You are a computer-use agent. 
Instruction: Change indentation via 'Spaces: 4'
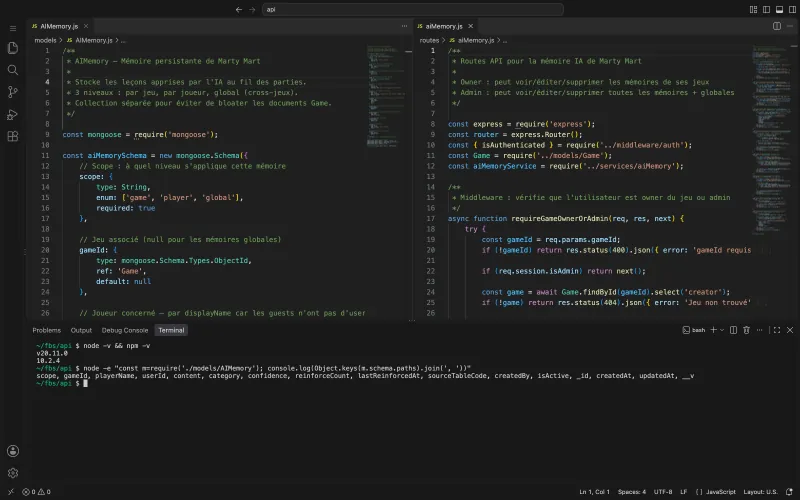pyautogui.click(x=632, y=492)
